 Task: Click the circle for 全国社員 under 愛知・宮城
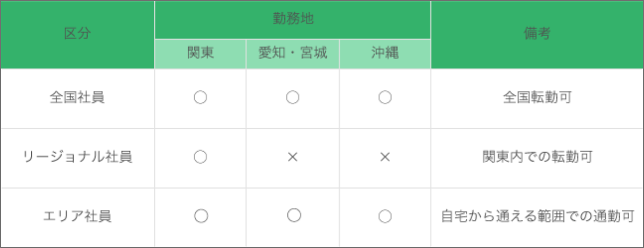292,98
